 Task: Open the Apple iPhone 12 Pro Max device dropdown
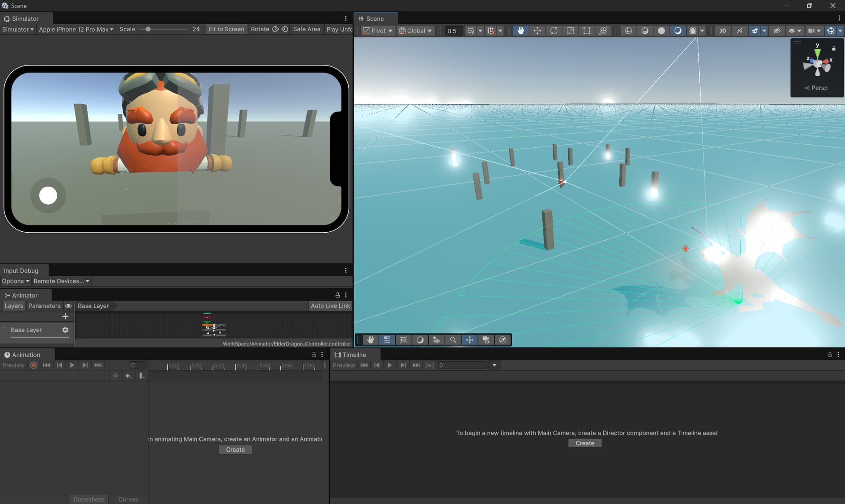pos(76,29)
